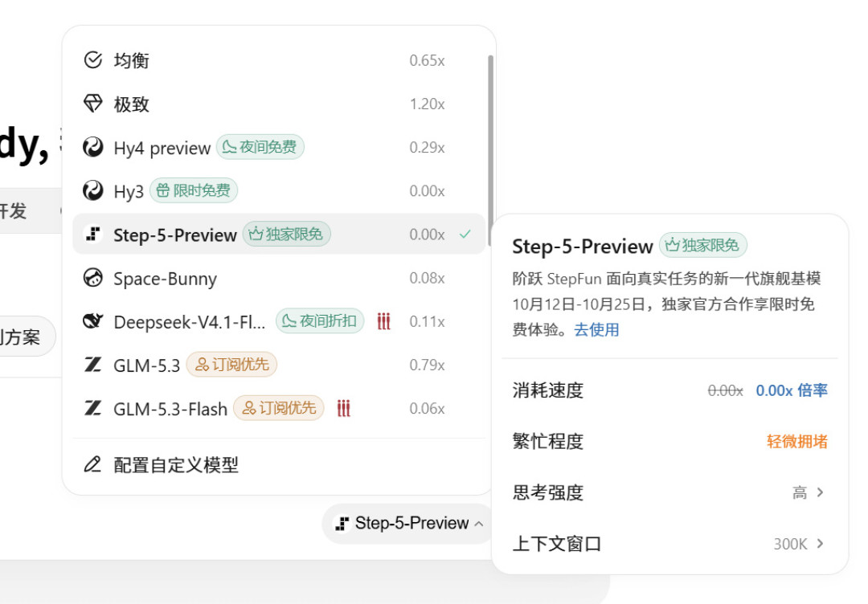
Task: Click the Hy3 model logo
Action: tap(92, 190)
